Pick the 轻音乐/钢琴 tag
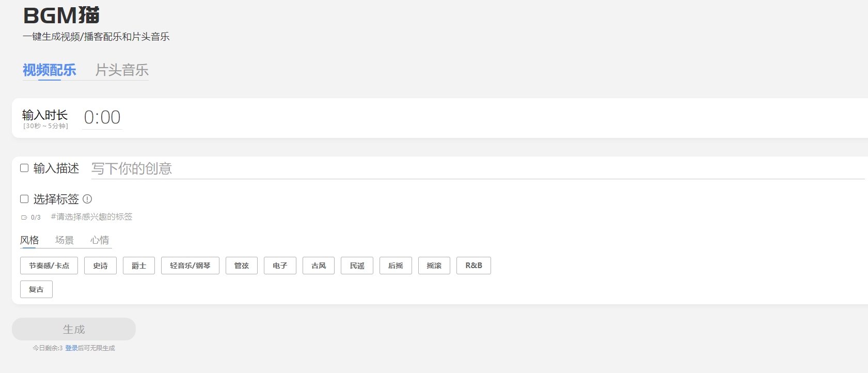The image size is (868, 373). tap(190, 266)
